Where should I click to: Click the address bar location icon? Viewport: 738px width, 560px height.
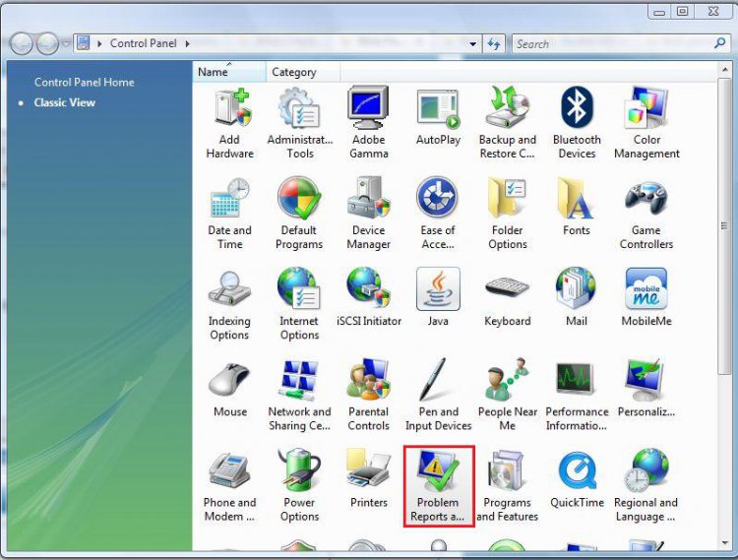click(84, 43)
